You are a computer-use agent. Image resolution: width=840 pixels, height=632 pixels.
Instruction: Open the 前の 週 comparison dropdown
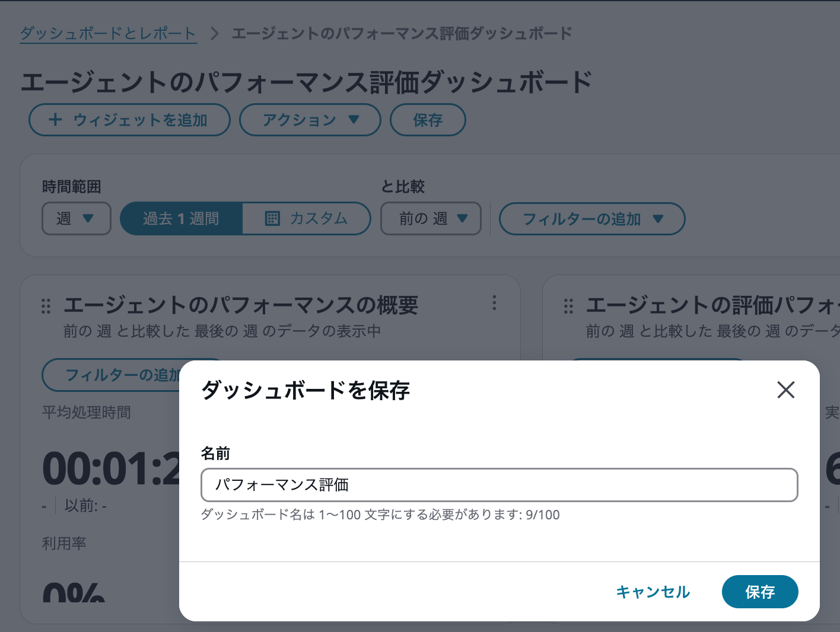click(x=431, y=219)
